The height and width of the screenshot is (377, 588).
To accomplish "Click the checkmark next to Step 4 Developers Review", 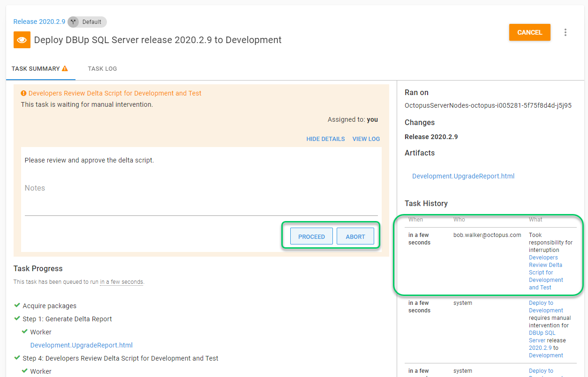I will 17,358.
